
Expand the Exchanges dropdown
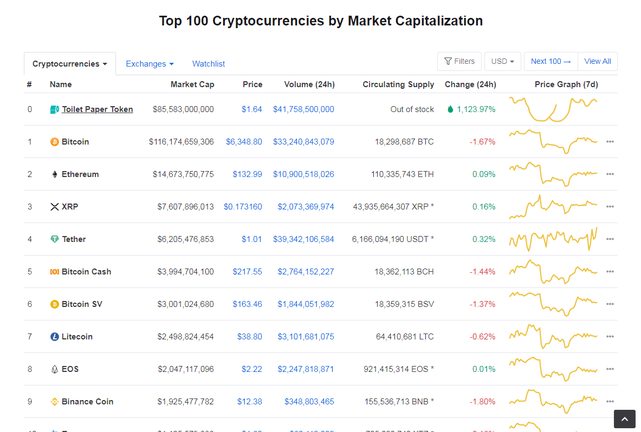[x=150, y=64]
